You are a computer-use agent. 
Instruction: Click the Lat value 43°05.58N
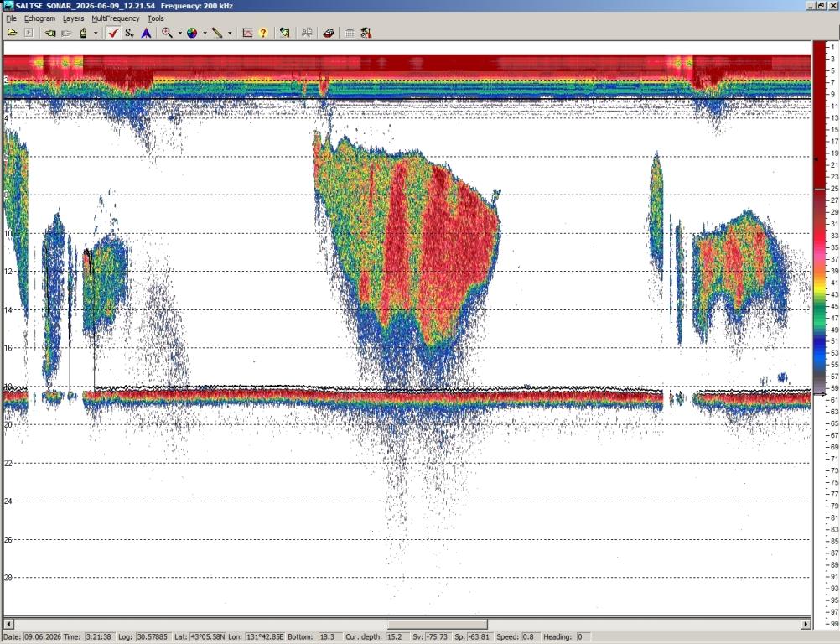pos(207,637)
